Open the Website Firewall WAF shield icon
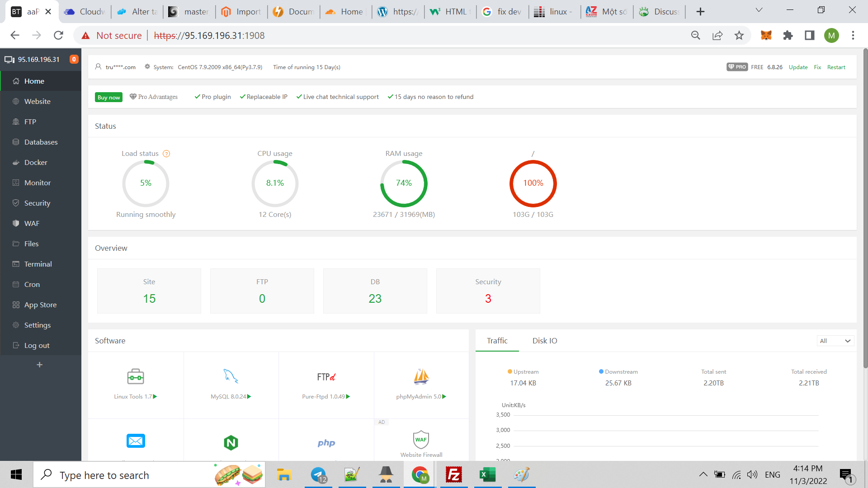Image resolution: width=868 pixels, height=488 pixels. tap(421, 439)
